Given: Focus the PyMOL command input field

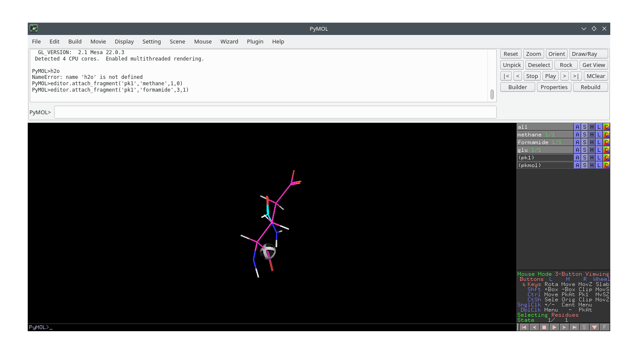Looking at the screenshot, I should (x=275, y=112).
